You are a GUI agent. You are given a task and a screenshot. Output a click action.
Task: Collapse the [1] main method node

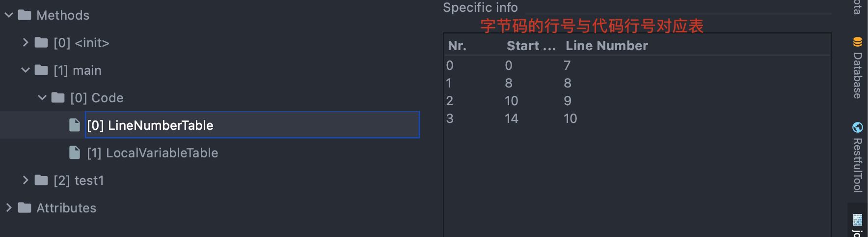pos(26,70)
